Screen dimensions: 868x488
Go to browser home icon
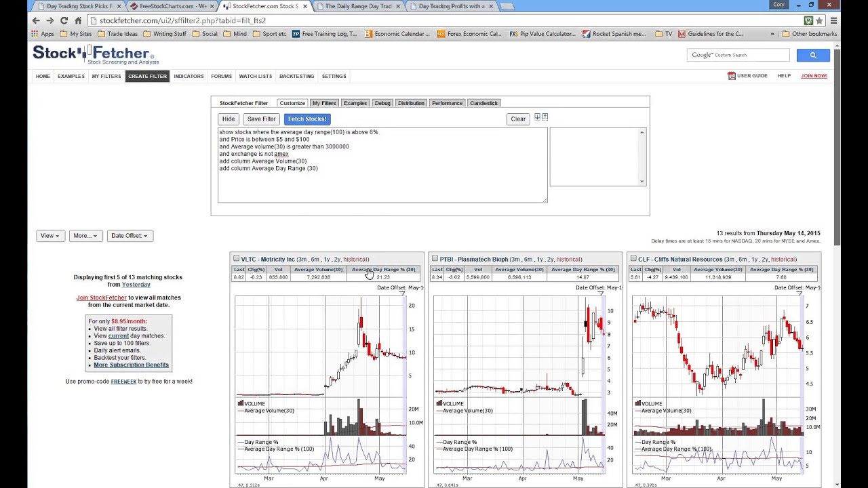click(x=78, y=20)
